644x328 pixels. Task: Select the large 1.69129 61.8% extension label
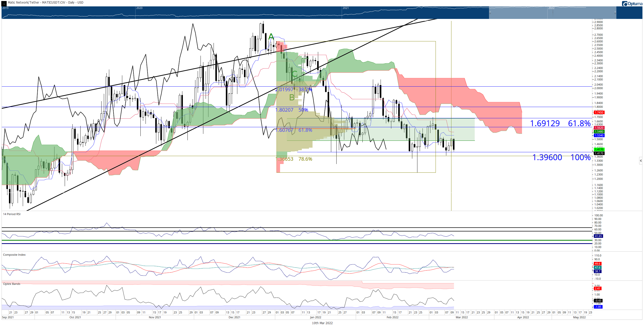pos(560,123)
